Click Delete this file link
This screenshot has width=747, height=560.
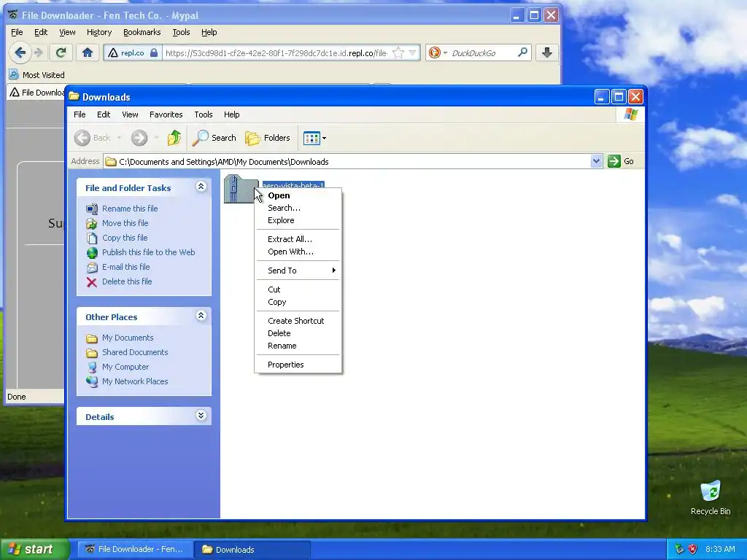[x=127, y=281]
